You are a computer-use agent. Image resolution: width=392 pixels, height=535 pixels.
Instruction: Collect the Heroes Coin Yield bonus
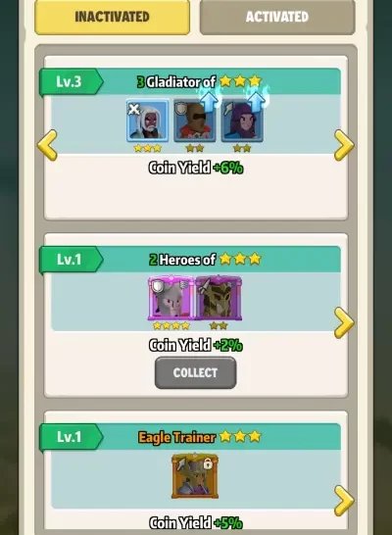(195, 372)
